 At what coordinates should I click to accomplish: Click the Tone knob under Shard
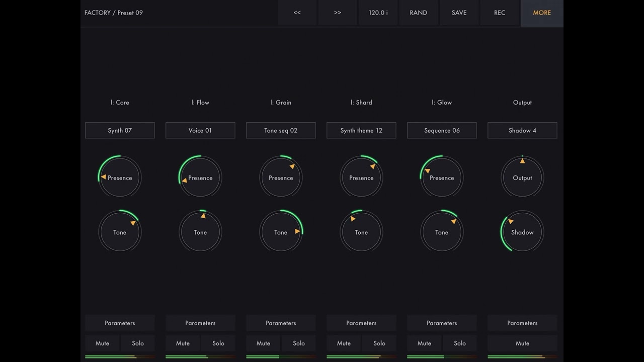tap(361, 232)
